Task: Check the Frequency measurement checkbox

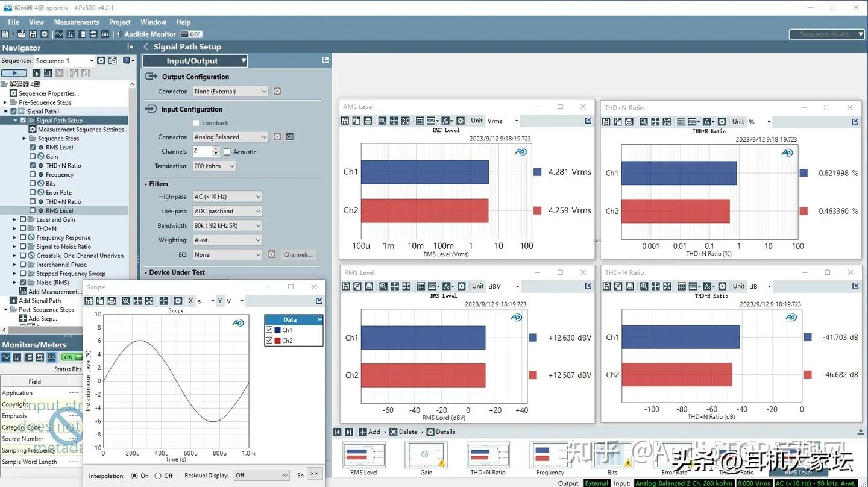Action: 33,175
